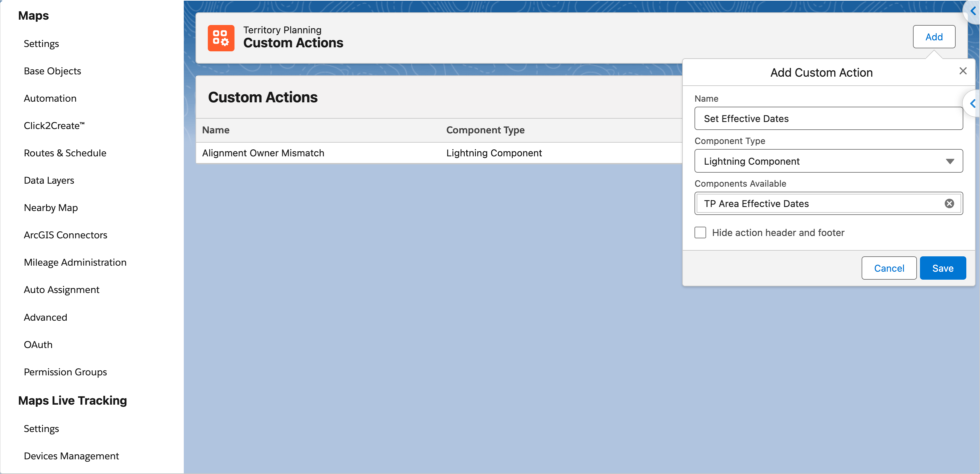The image size is (980, 474).
Task: Open Mileage Administration
Action: click(x=75, y=263)
